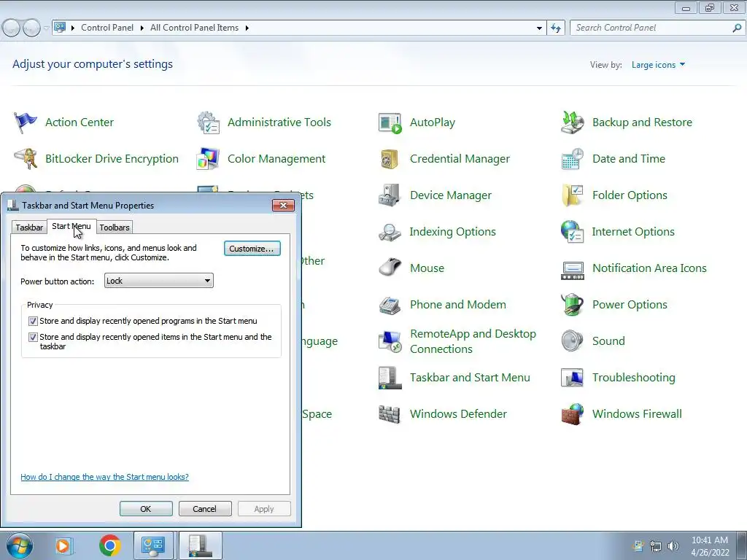747x560 pixels.
Task: Click the Customize... button
Action: pyautogui.click(x=252, y=249)
